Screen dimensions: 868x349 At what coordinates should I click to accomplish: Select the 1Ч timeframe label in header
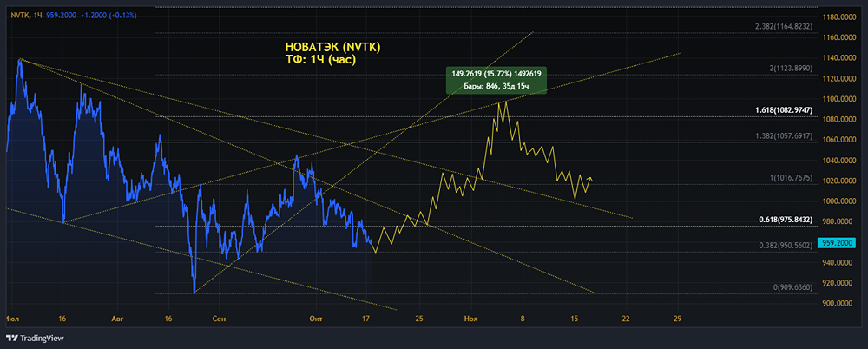[x=37, y=15]
